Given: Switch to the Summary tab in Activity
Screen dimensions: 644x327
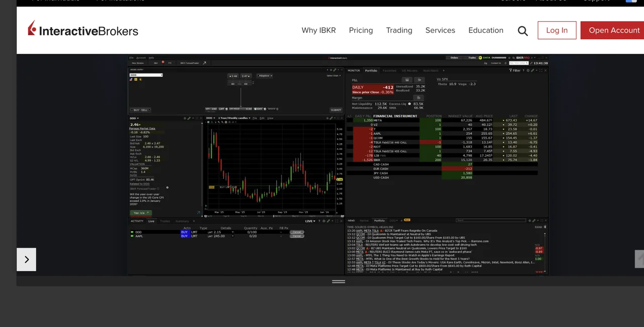Looking at the screenshot, I should 182,221.
